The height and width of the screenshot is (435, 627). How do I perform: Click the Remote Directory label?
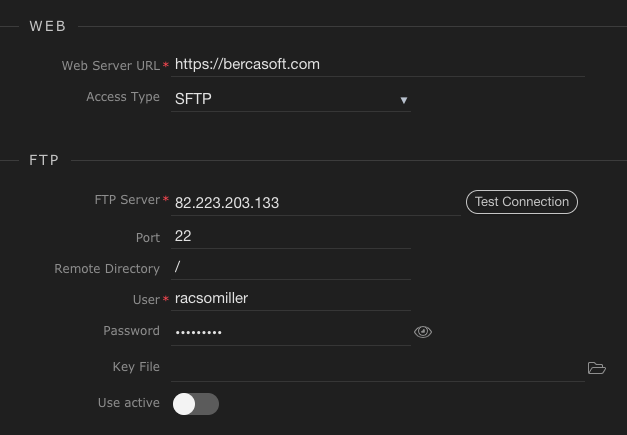click(x=107, y=269)
